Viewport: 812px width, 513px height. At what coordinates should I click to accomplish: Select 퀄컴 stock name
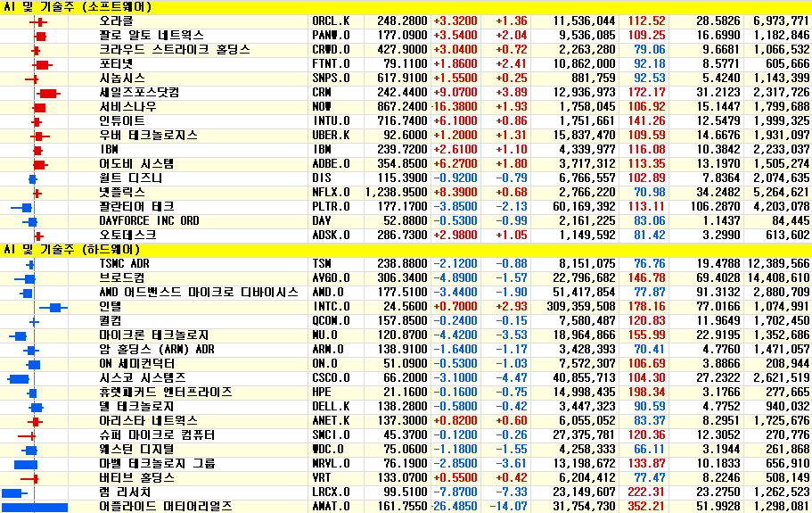click(x=111, y=321)
